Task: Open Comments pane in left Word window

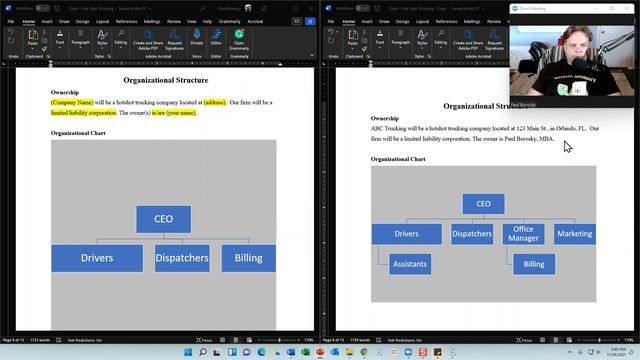Action: coord(297,21)
